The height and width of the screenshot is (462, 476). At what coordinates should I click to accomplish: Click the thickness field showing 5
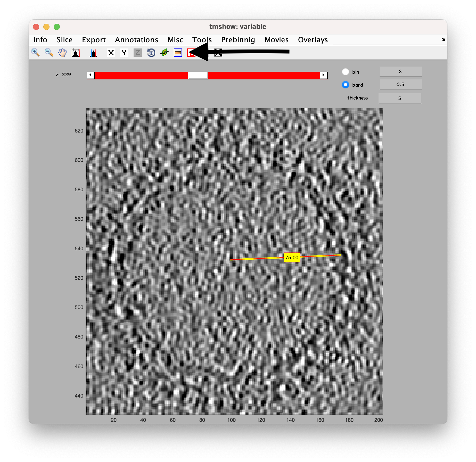[x=400, y=98]
